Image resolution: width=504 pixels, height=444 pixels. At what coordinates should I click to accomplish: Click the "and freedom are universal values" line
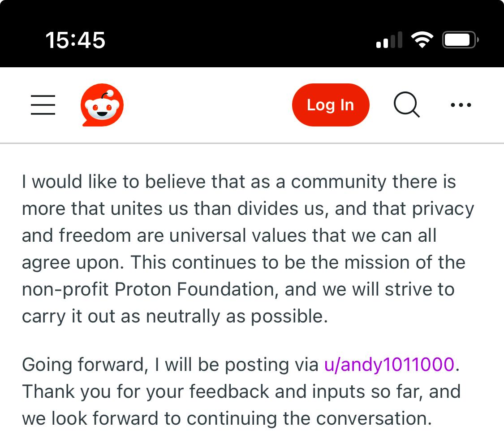coord(229,236)
